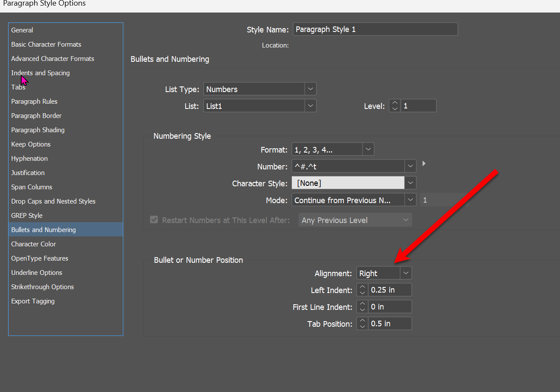Toggle Restart Numbers at This Level After

pyautogui.click(x=154, y=220)
